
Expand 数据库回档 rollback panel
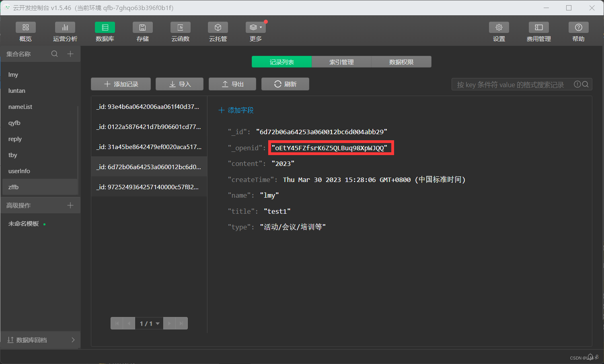coord(40,340)
